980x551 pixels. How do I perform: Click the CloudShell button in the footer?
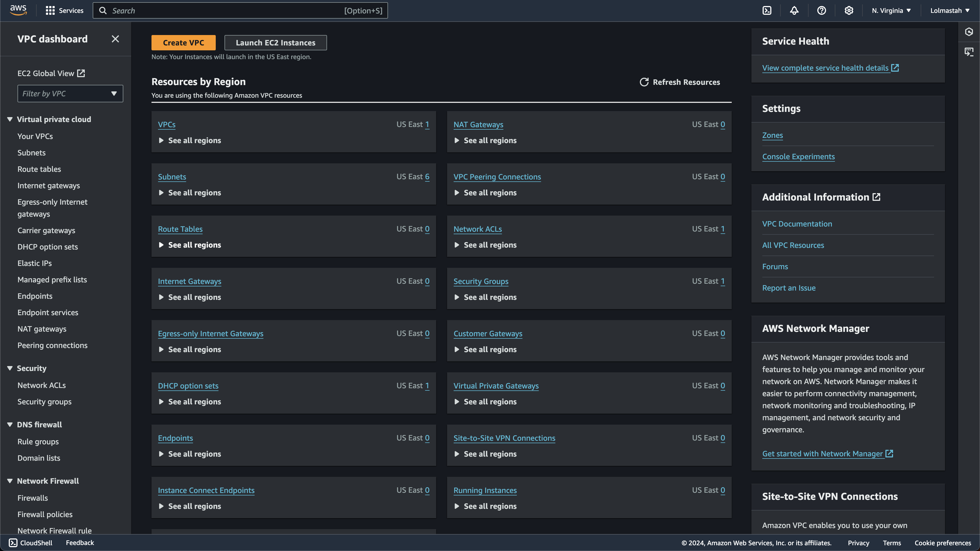tap(30, 543)
